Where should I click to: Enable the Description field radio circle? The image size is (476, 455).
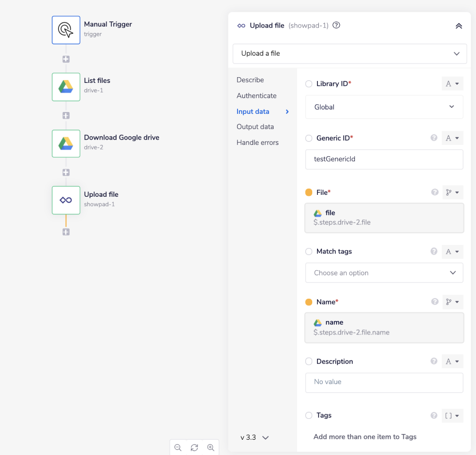[x=309, y=362]
